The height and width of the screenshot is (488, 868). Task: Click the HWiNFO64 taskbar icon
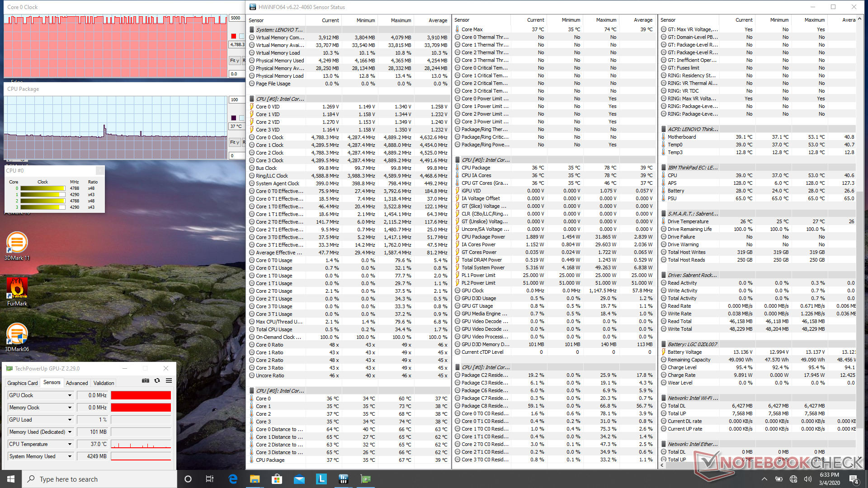point(343,479)
